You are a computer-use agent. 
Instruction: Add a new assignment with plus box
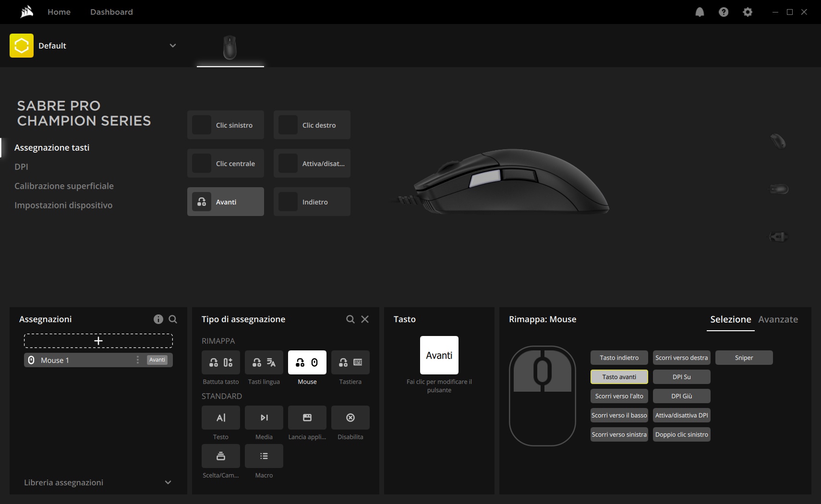point(98,341)
